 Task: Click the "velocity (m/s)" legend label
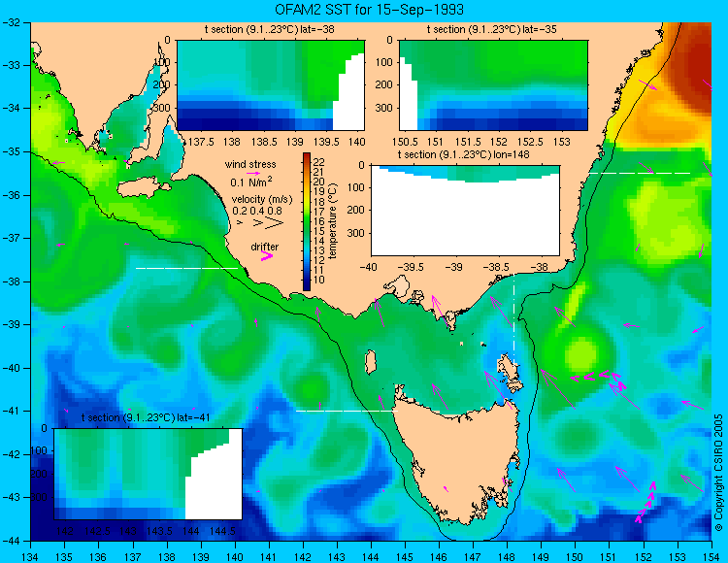(262, 200)
